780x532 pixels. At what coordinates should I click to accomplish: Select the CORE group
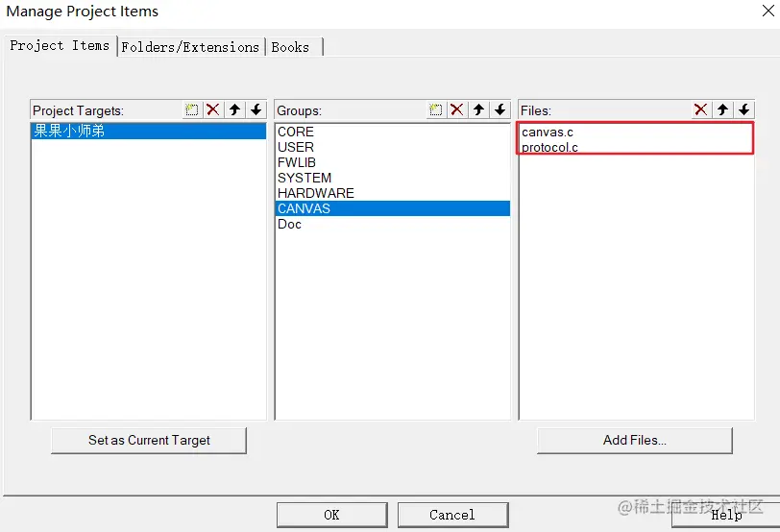(392, 132)
